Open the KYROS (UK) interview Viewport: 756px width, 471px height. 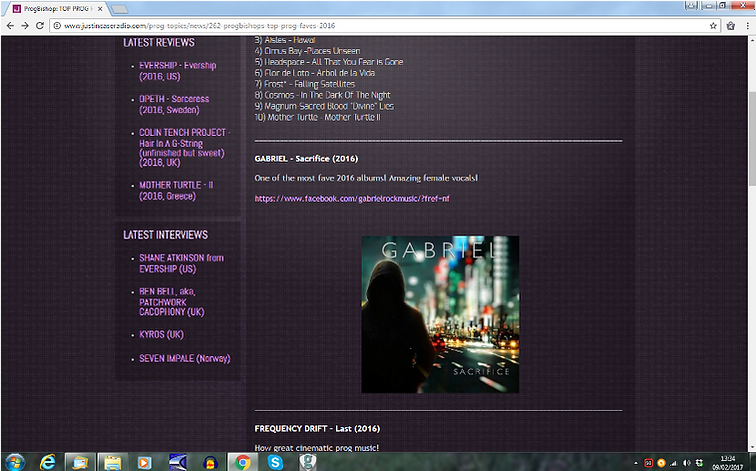pos(162,335)
